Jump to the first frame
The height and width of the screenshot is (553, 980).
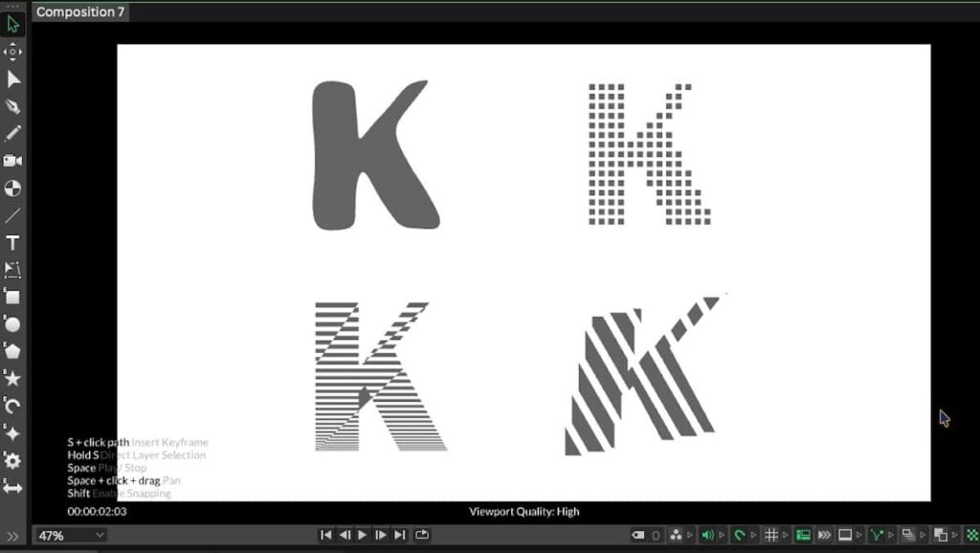coord(325,535)
